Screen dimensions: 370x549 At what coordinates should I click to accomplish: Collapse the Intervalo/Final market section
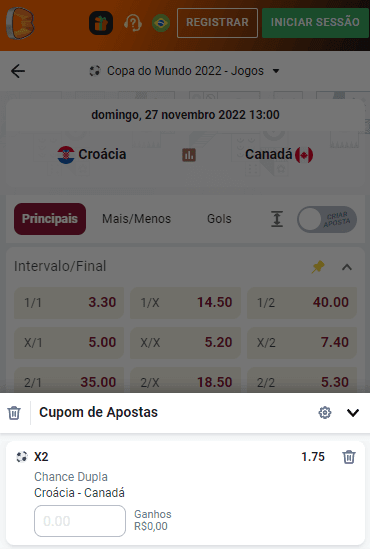347,267
